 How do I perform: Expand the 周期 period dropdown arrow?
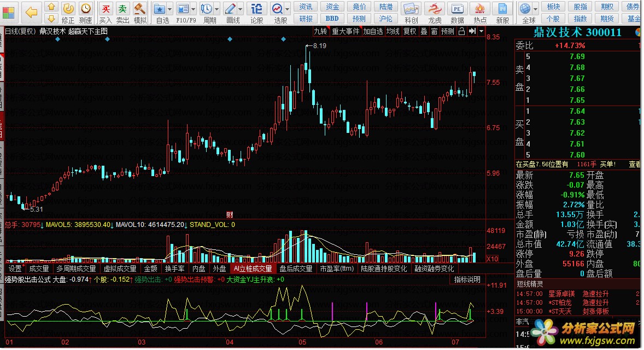click(x=216, y=9)
